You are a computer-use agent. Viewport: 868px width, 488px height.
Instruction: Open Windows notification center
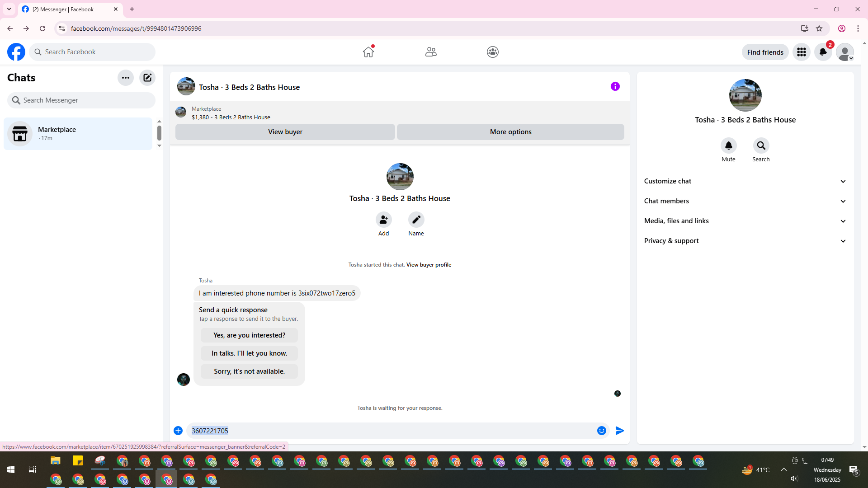(x=854, y=470)
